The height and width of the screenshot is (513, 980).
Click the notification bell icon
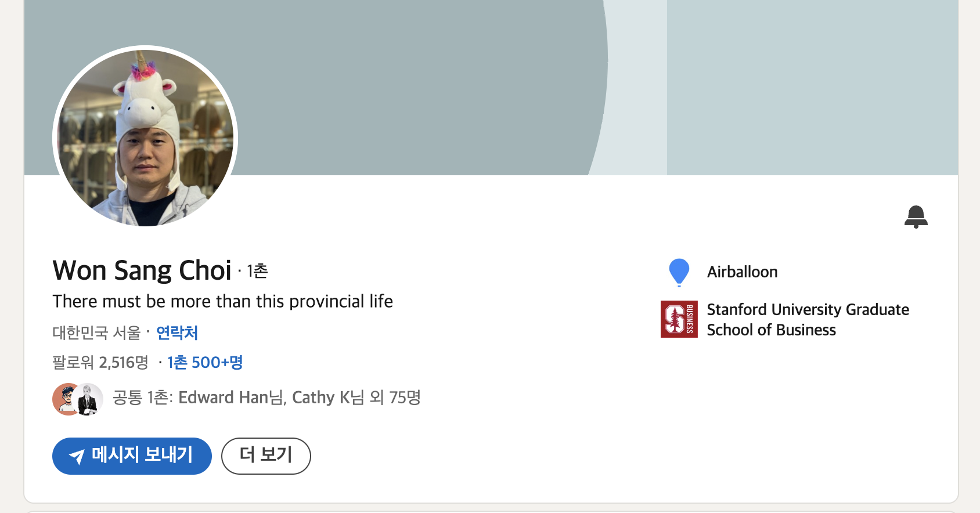tap(916, 216)
